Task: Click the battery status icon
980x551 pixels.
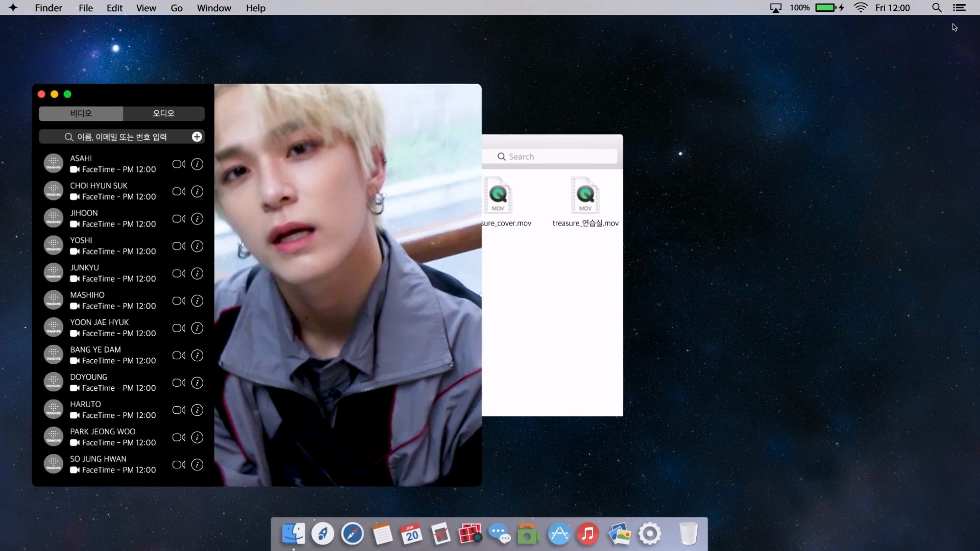Action: point(829,8)
